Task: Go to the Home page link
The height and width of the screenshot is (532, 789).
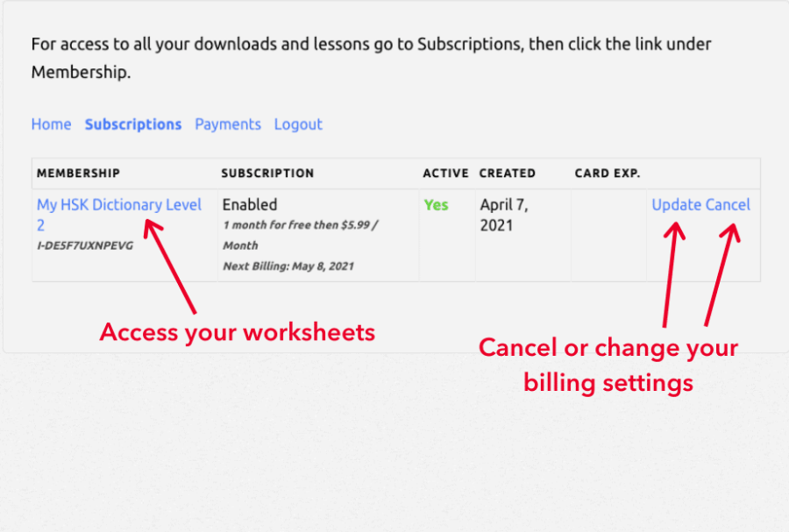Action: [x=51, y=124]
